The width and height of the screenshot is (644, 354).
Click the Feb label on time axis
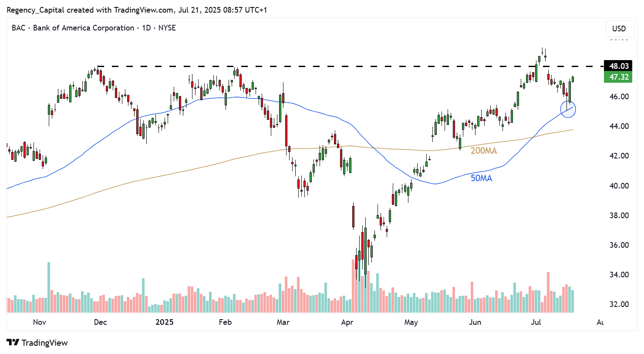225,322
